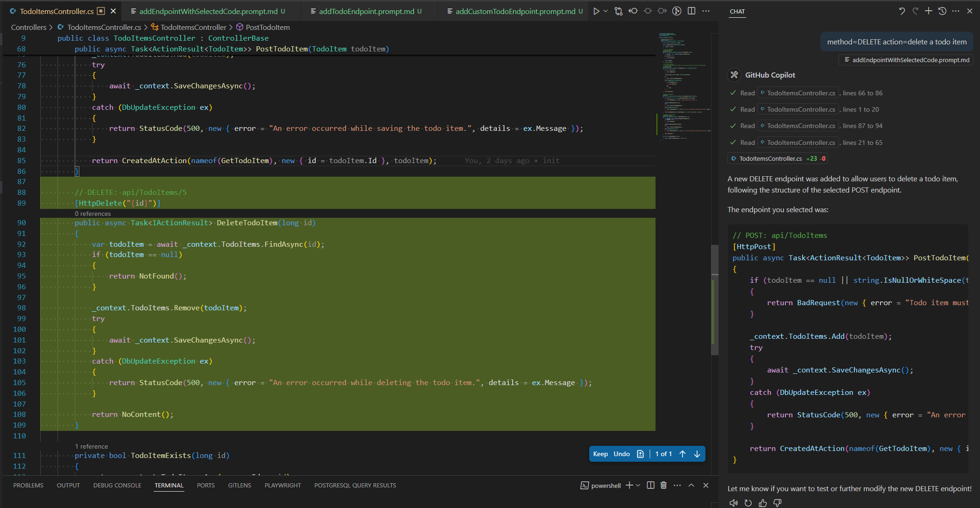The width and height of the screenshot is (980, 508).
Task: Reject the DELETE endpoint by clicking Undo
Action: (x=621, y=453)
